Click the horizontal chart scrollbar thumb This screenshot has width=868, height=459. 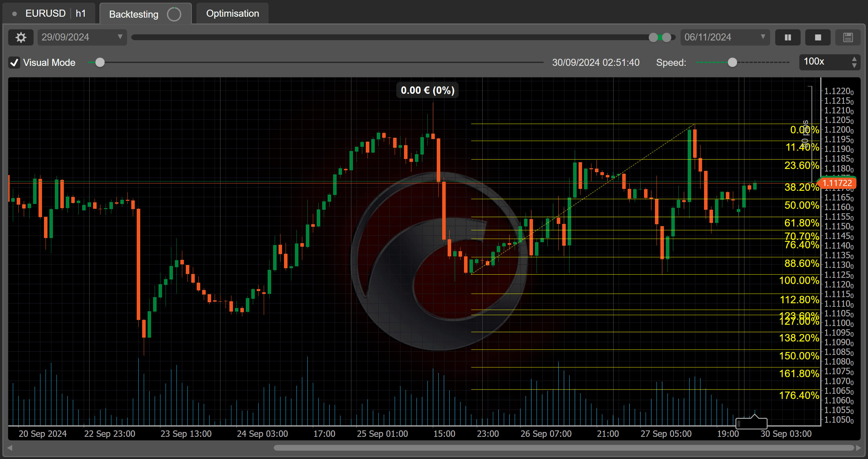point(564,448)
